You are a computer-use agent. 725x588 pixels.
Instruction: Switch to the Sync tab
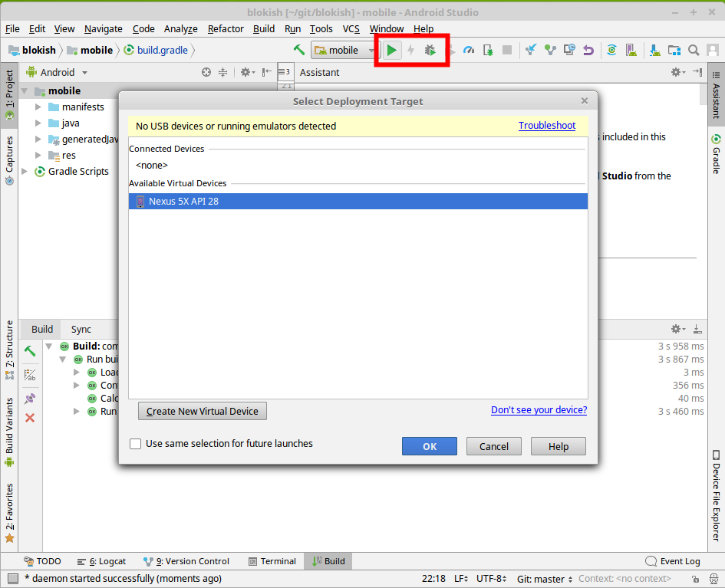[81, 329]
